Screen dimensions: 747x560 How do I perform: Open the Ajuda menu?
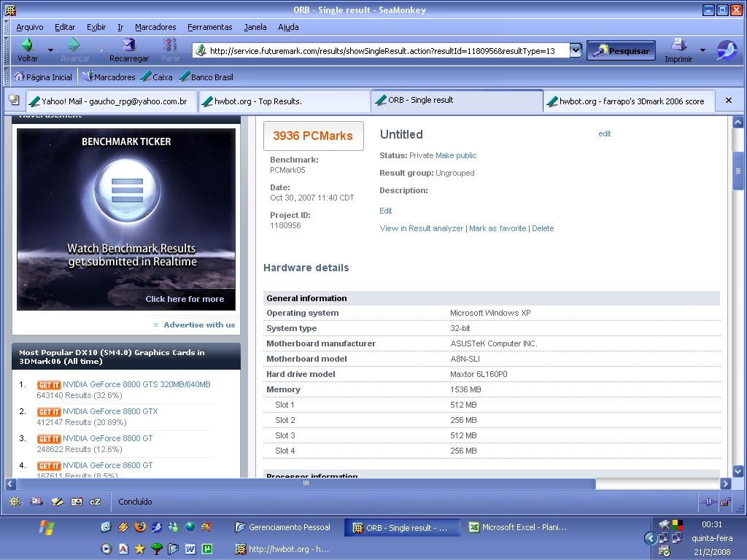288,27
